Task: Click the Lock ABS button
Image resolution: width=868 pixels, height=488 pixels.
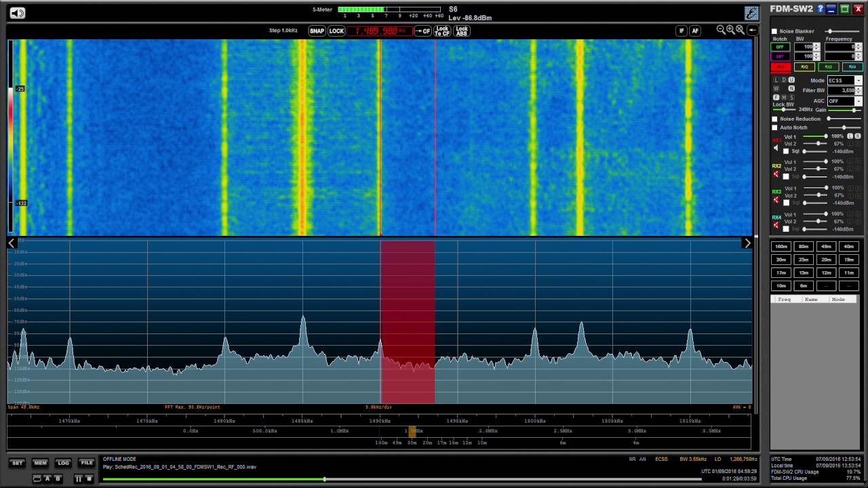Action: pos(462,31)
